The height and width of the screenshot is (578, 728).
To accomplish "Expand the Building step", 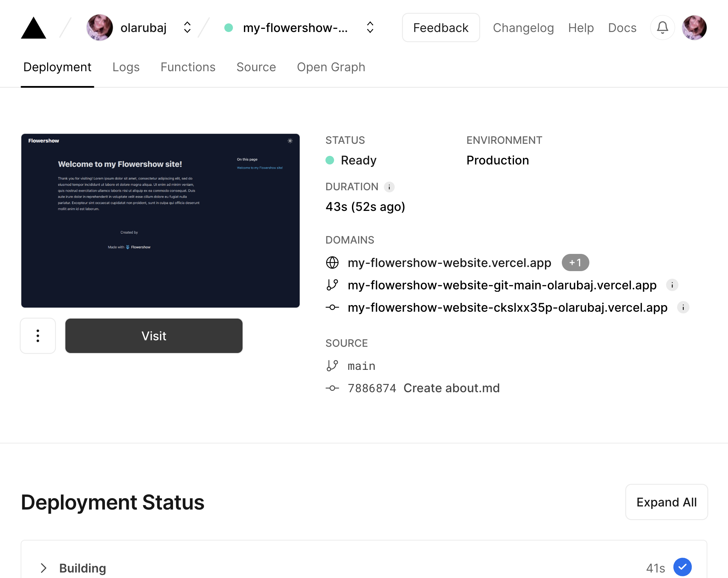I will [x=43, y=568].
